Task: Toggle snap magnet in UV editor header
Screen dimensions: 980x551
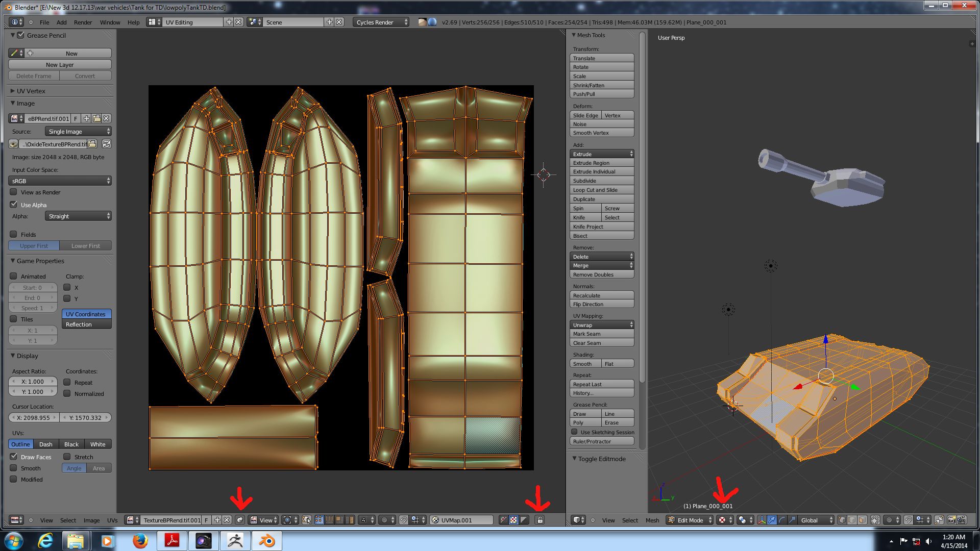Action: (403, 520)
